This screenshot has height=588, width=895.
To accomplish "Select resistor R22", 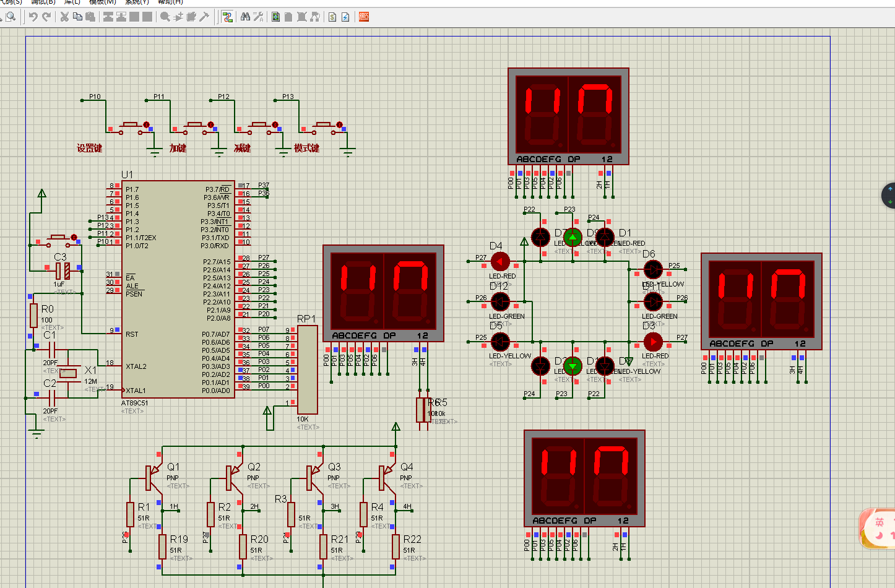I will tap(396, 547).
